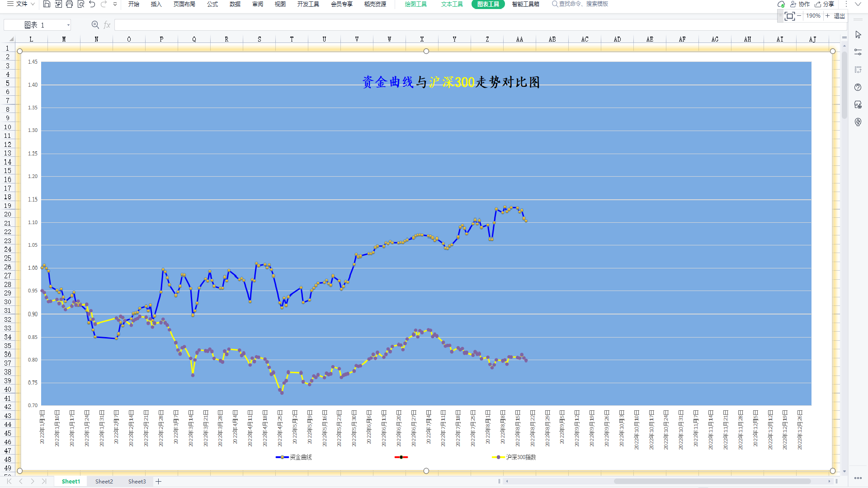Click the minus button to zoom out

799,16
